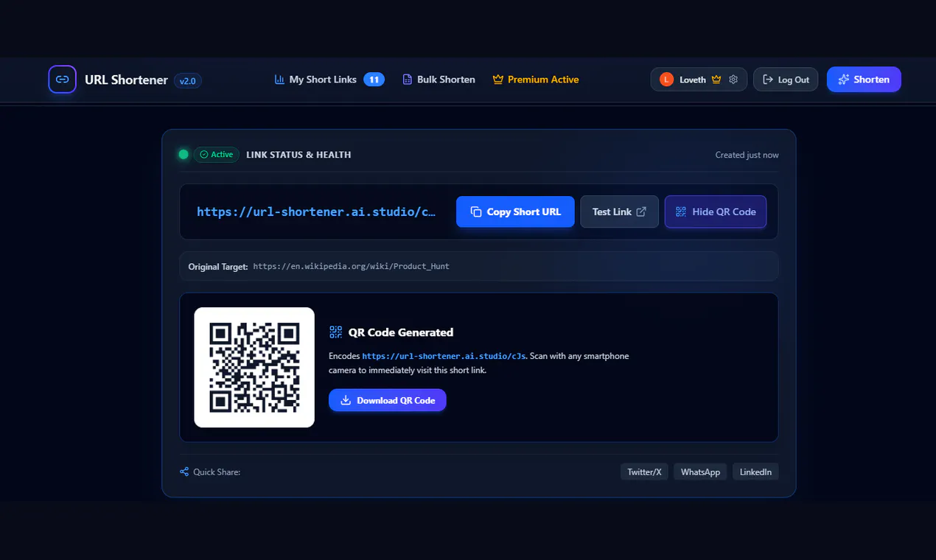Click the Loveth username
Image resolution: width=936 pixels, height=560 pixels.
pyautogui.click(x=693, y=80)
